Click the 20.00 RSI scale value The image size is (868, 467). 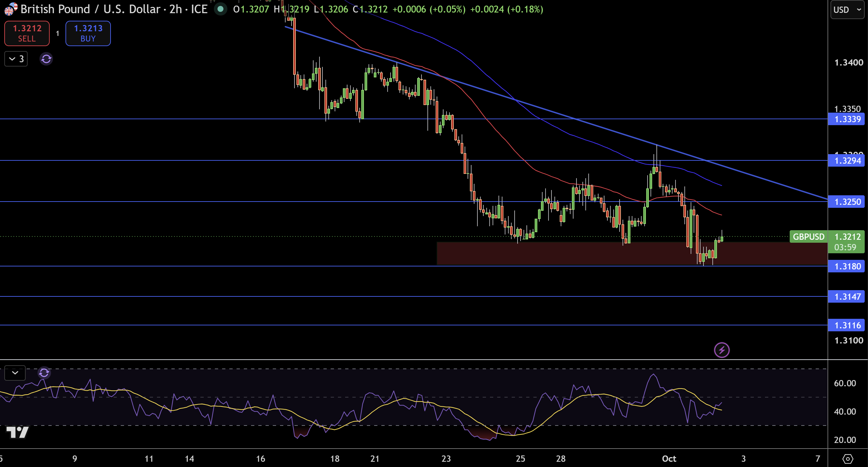tap(845, 440)
